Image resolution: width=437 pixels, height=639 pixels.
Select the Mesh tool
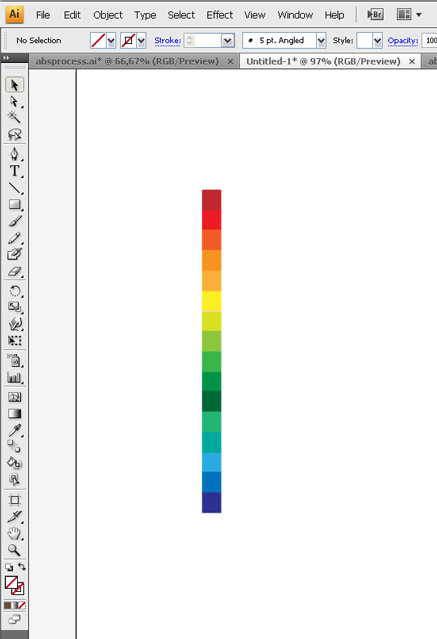tap(15, 397)
